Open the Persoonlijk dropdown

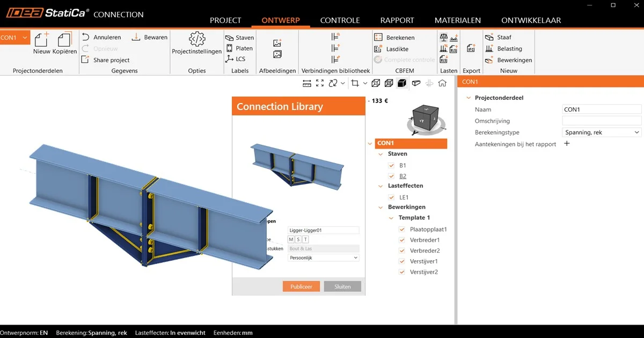point(324,258)
